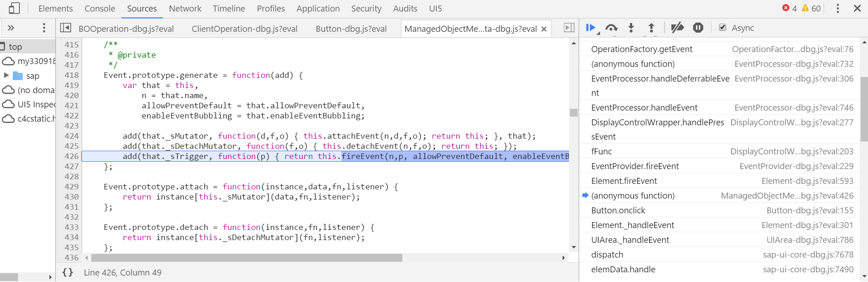Select the Sources tab
This screenshot has height=282, width=868.
142,8
